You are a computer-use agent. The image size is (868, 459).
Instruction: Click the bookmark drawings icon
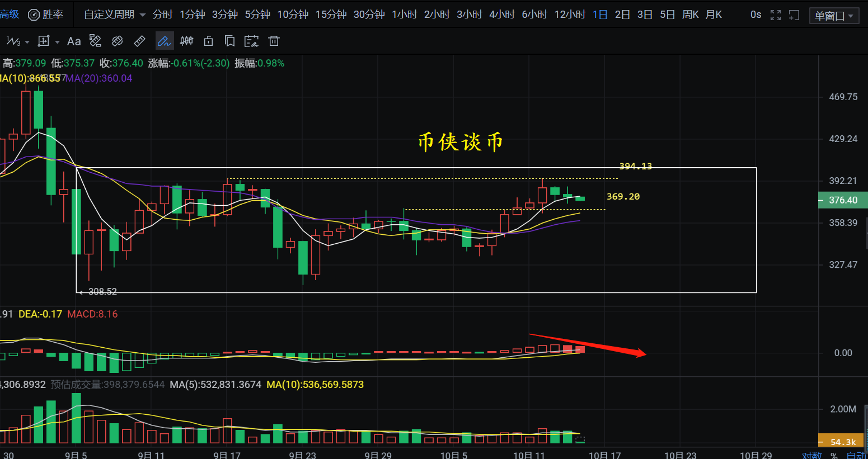point(229,41)
